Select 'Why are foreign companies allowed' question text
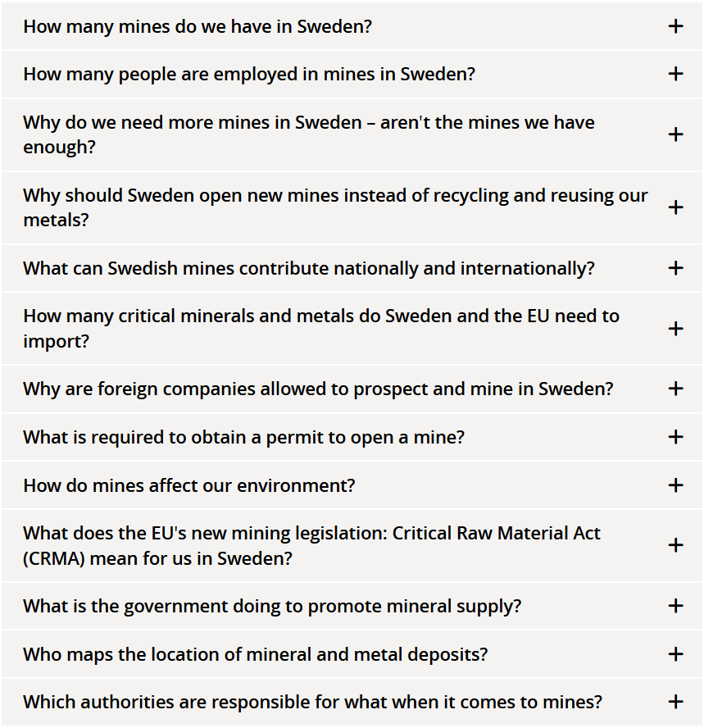The width and height of the screenshot is (704, 728). tap(318, 389)
